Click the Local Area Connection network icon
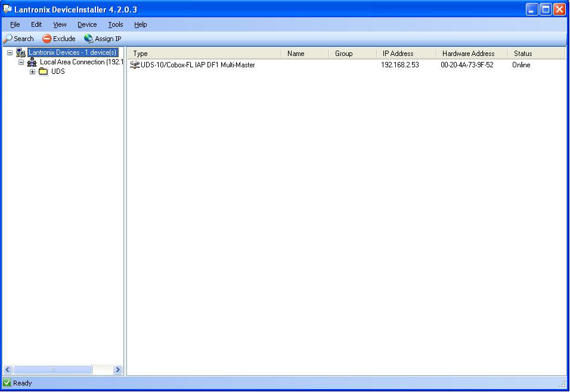This screenshot has height=392, width=570. 32,62
